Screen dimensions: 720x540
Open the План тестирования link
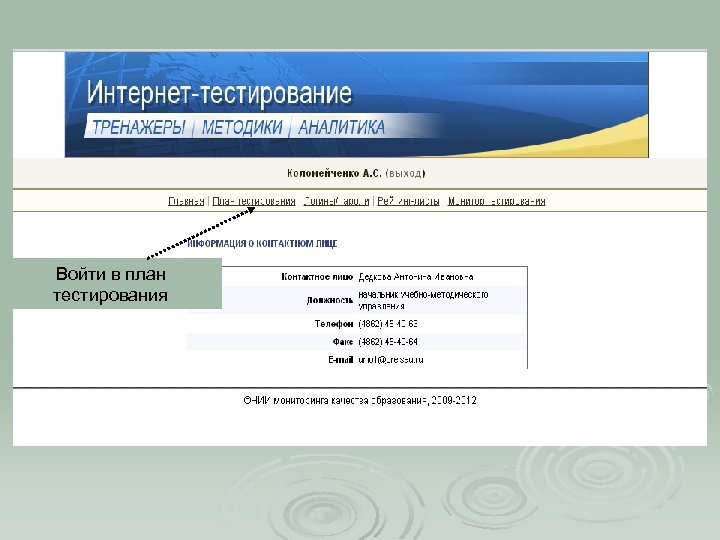pos(253,201)
